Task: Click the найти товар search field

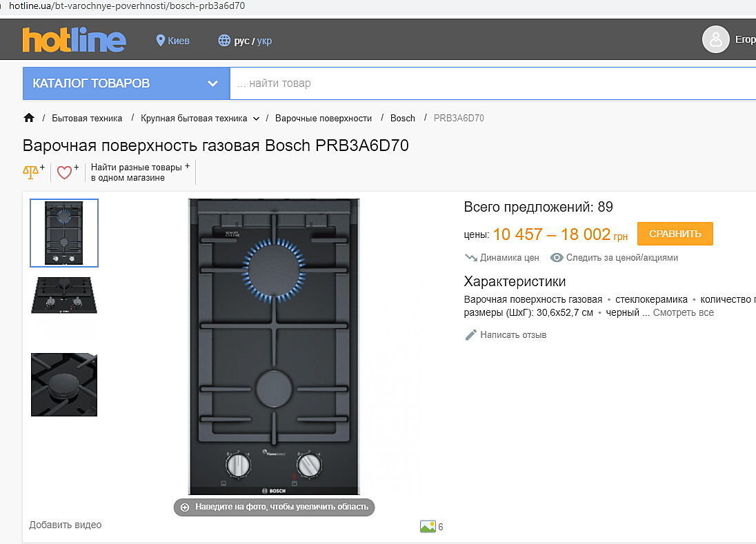Action: [483, 83]
